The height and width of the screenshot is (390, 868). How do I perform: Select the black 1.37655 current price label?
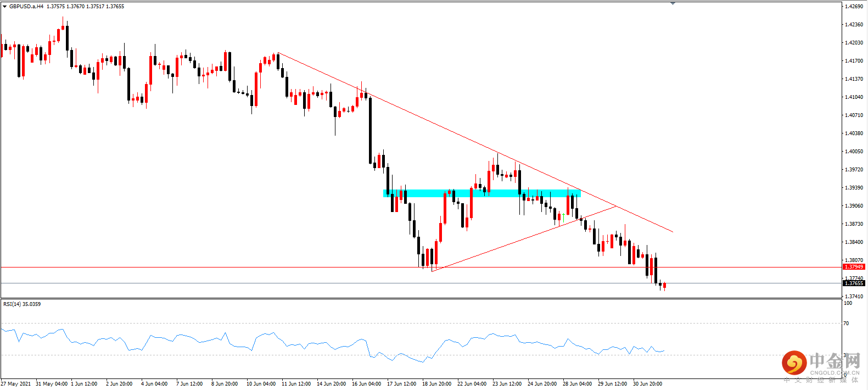coord(854,283)
